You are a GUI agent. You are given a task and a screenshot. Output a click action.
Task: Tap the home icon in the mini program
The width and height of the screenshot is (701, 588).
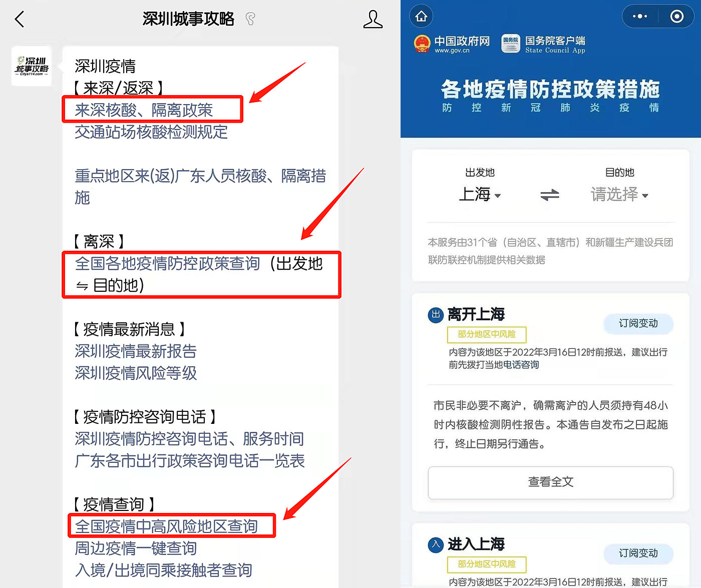[x=421, y=16]
